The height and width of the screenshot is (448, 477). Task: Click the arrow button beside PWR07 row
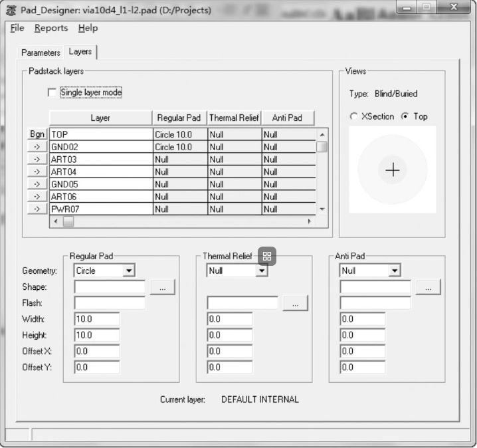click(37, 209)
